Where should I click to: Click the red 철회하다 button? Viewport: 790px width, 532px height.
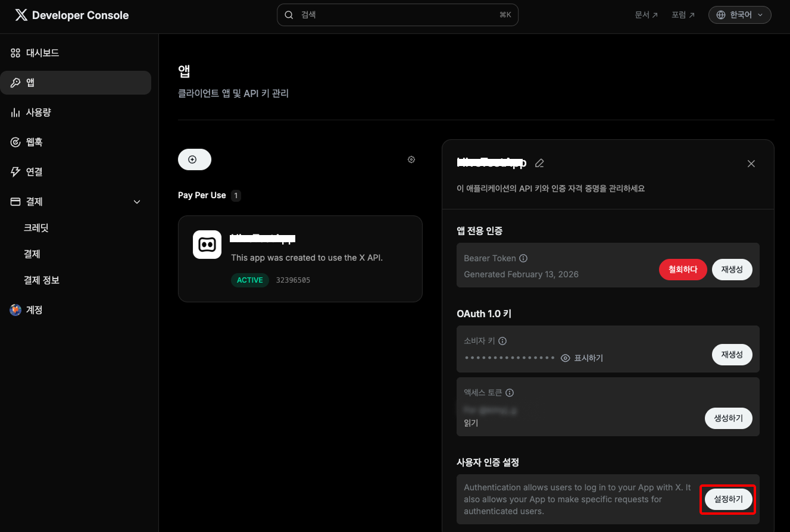click(x=682, y=270)
